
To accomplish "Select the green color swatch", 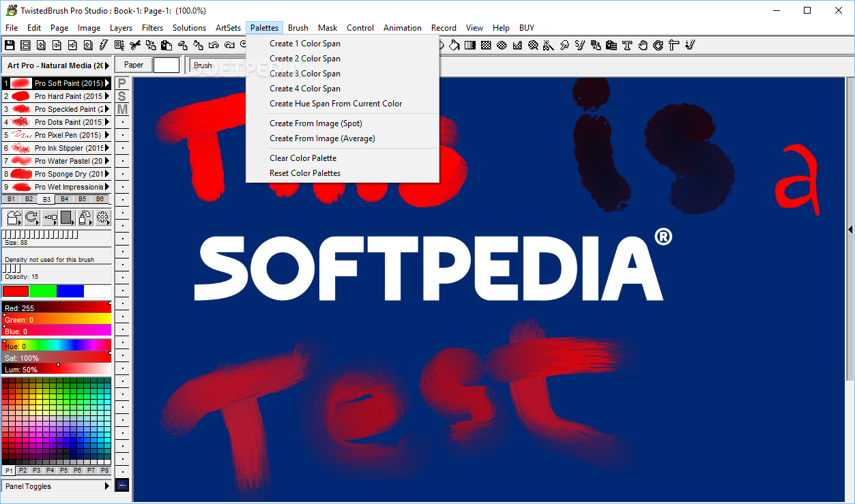I will click(43, 291).
